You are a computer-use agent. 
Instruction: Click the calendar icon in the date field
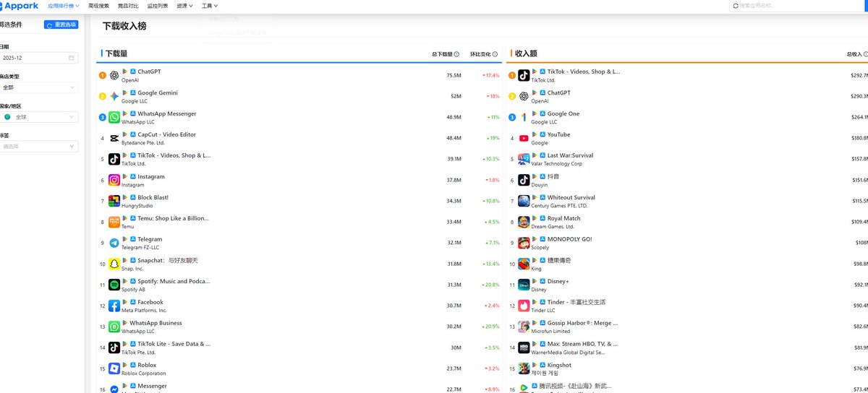(72, 58)
